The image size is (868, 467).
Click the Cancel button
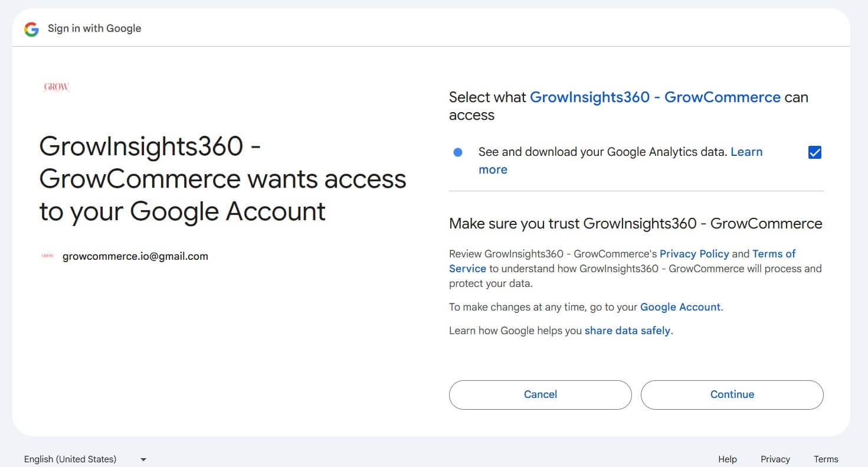pyautogui.click(x=541, y=394)
